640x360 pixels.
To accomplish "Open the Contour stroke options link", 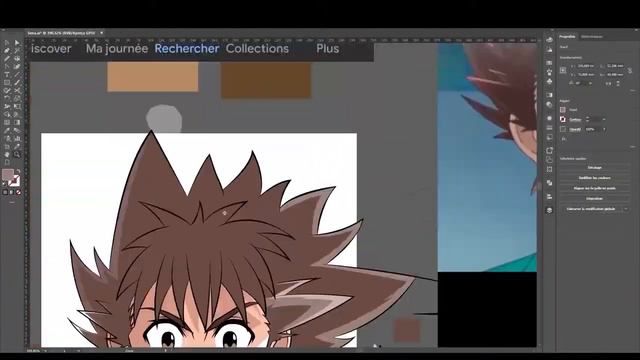I will pos(576,120).
